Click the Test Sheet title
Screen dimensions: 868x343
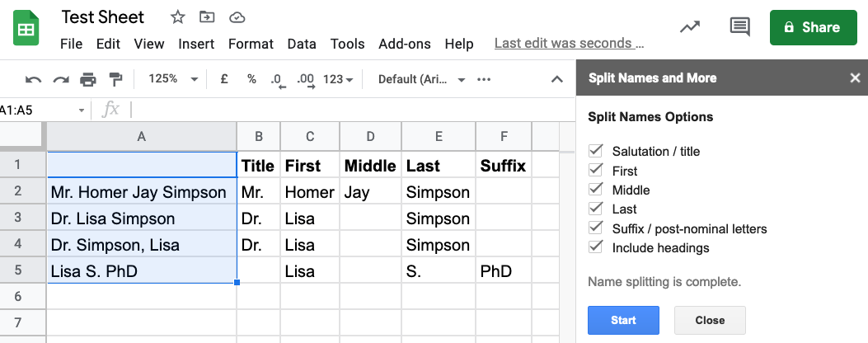tap(102, 17)
